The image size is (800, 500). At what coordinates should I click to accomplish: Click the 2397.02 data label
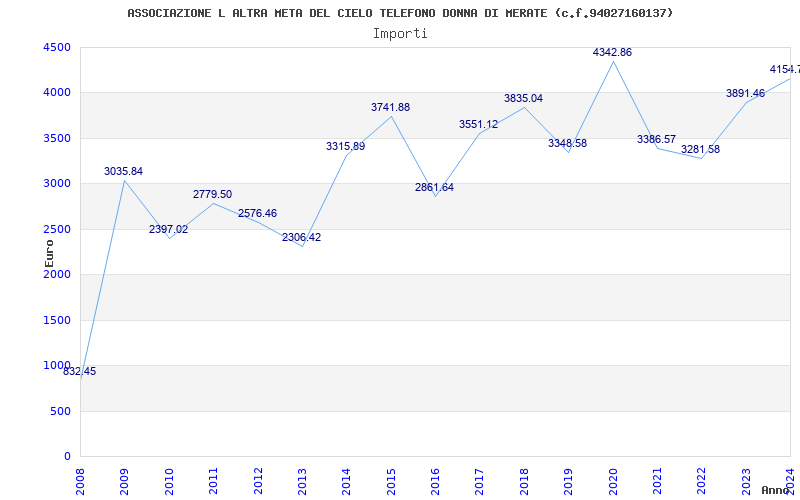pyautogui.click(x=168, y=230)
